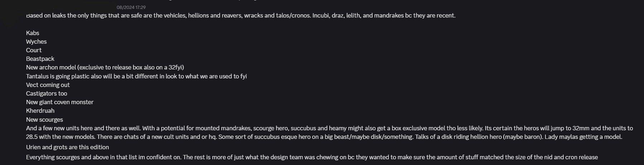Click the 'New scourges' line

(x=44, y=120)
